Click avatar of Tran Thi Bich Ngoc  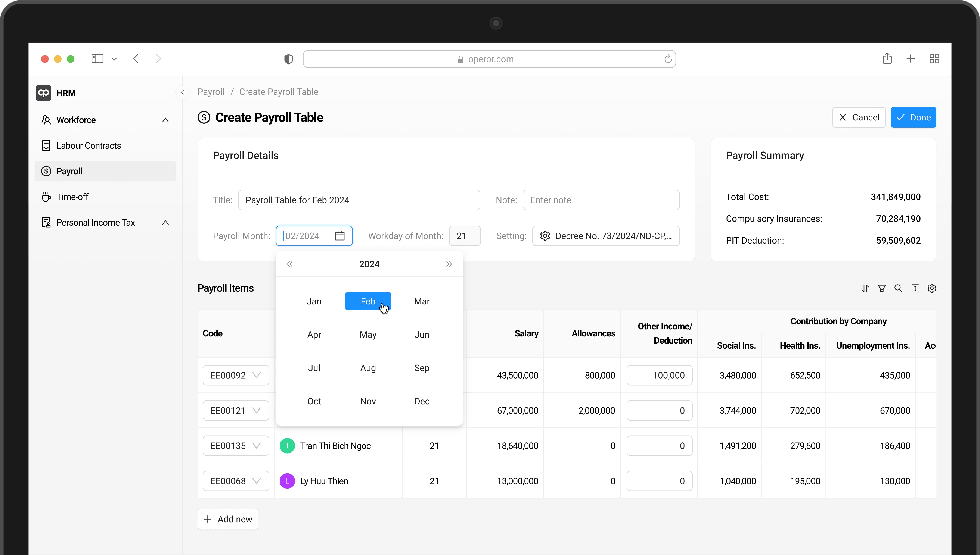(287, 446)
